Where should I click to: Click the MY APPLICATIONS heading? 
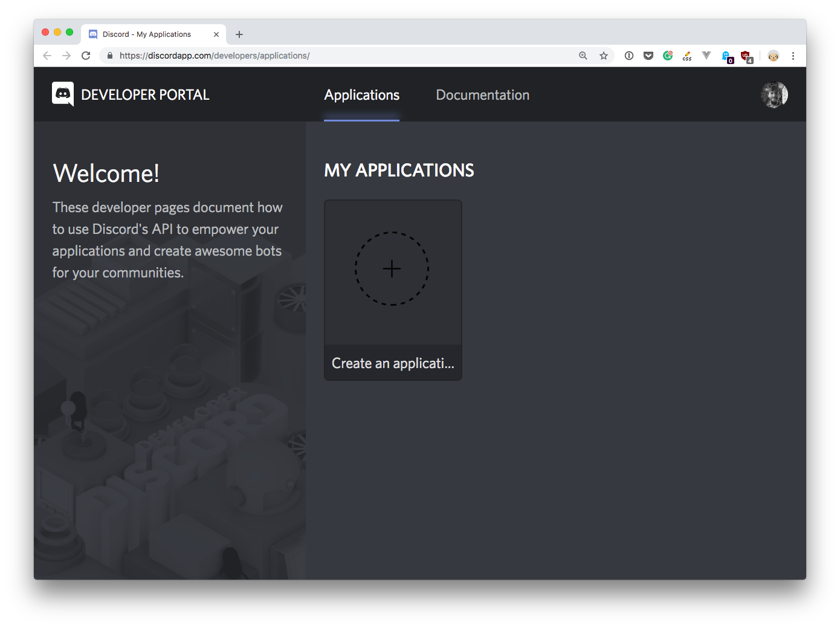pos(399,170)
